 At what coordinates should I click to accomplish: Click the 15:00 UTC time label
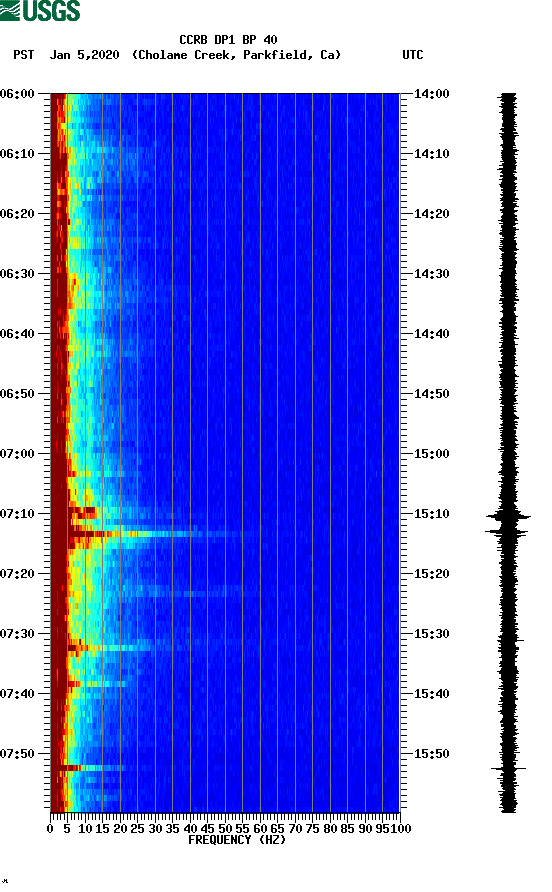[431, 454]
